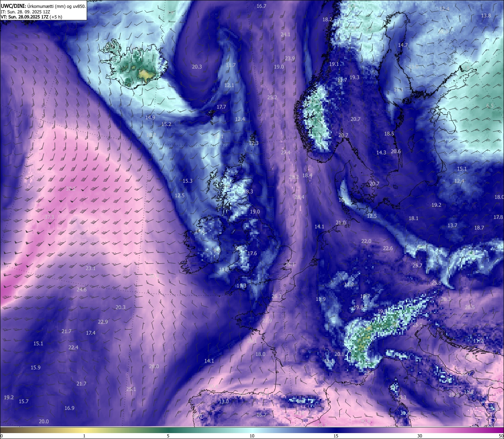The image size is (504, 439).
Task: Click the '20.6' value label
Action: 396,151
